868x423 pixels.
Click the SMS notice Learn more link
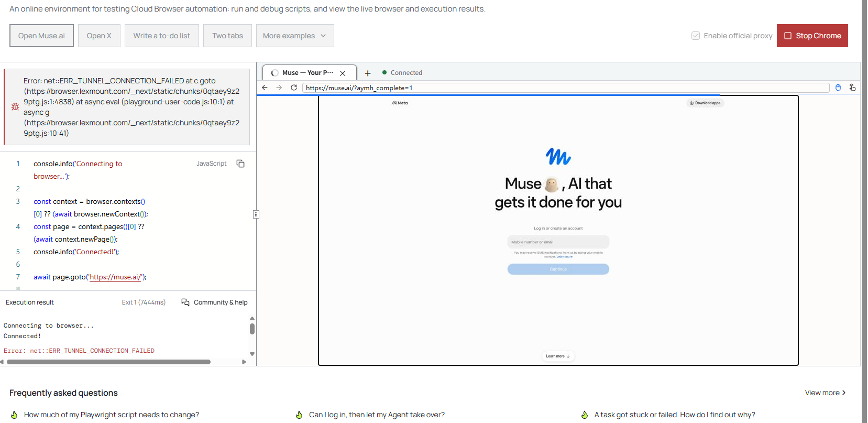pyautogui.click(x=565, y=257)
